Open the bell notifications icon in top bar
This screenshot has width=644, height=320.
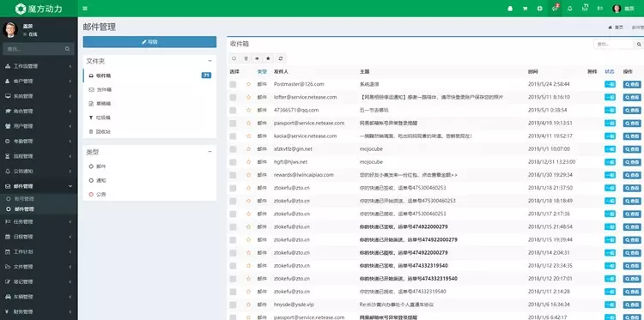569,9
